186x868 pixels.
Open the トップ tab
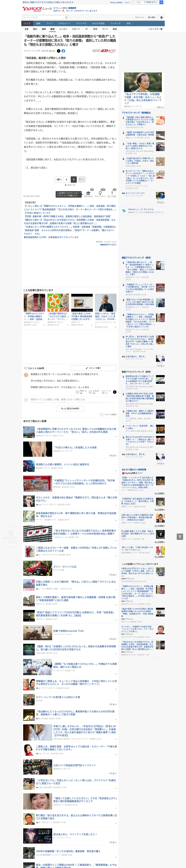pyautogui.click(x=27, y=24)
